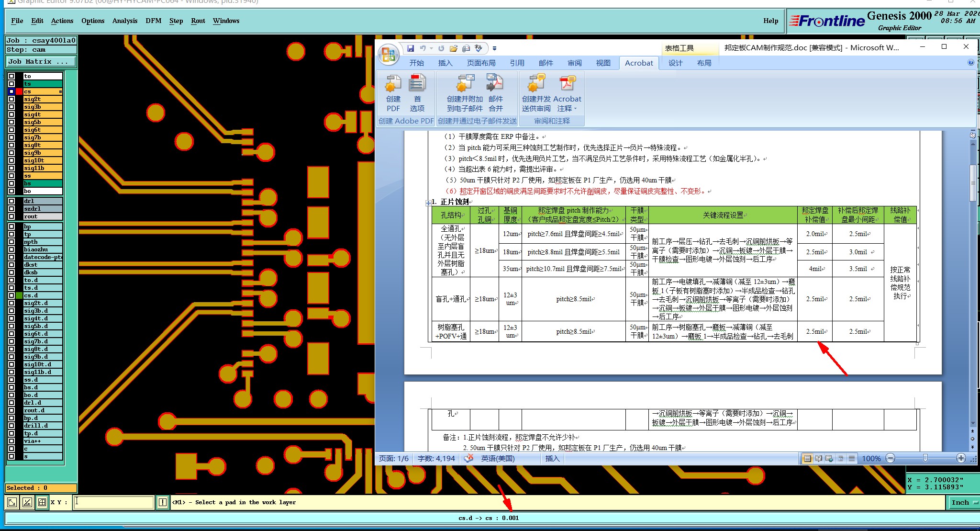The height and width of the screenshot is (531, 980).
Task: Click the Create PDF ribbon icon
Action: pyautogui.click(x=393, y=84)
